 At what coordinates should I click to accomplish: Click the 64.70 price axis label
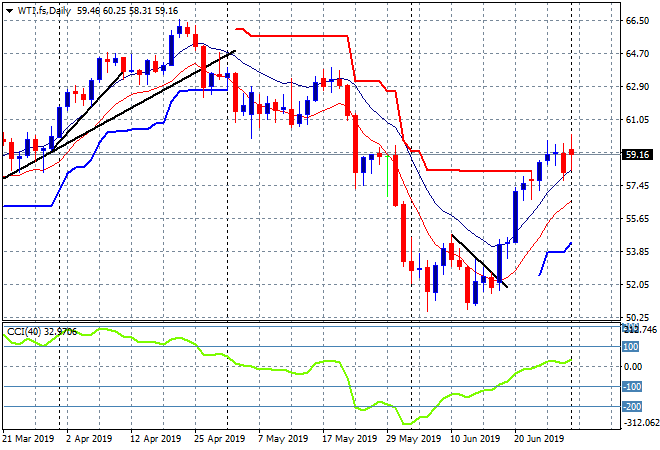point(637,53)
